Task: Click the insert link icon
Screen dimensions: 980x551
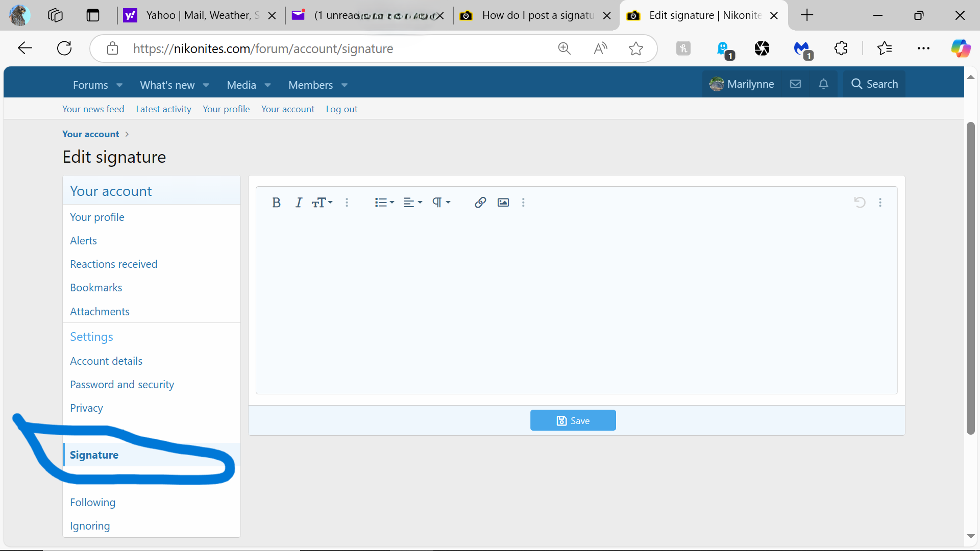Action: 480,203
